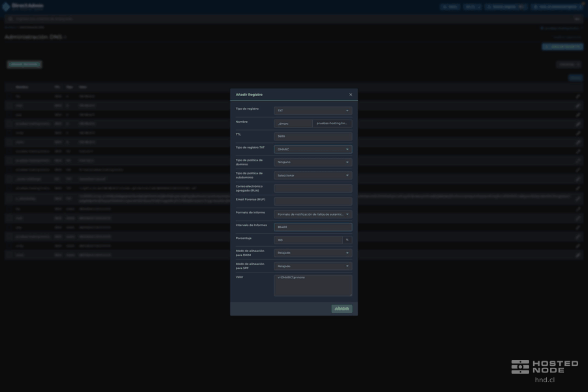Click the search bar on the DirectAdmin page

294,18
